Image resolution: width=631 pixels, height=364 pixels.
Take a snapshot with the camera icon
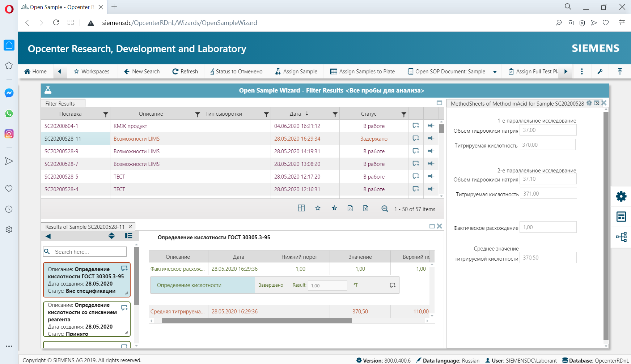571,23
